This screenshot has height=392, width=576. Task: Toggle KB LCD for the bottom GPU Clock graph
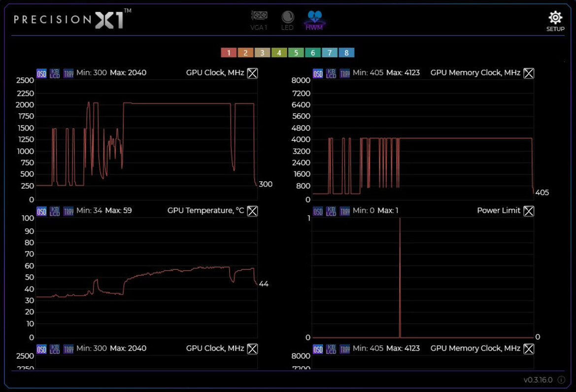tap(55, 349)
